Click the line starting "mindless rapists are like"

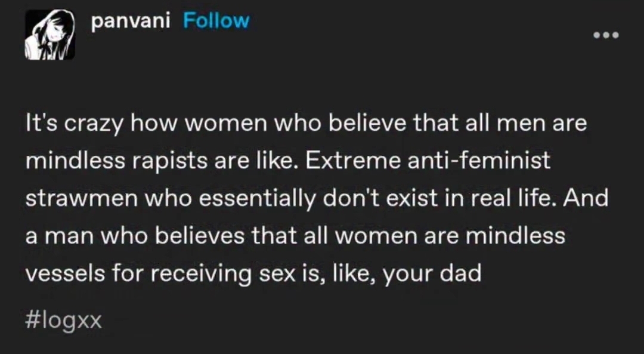click(287, 161)
